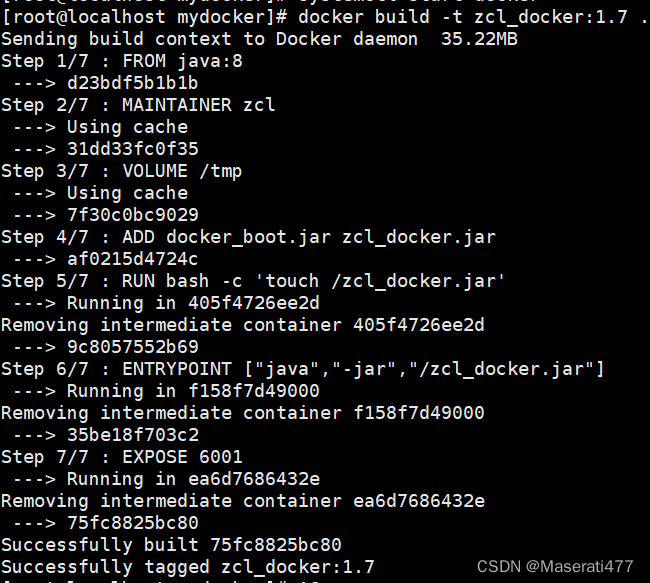Click the docker build command line
This screenshot has height=583, width=650.
click(x=325, y=17)
